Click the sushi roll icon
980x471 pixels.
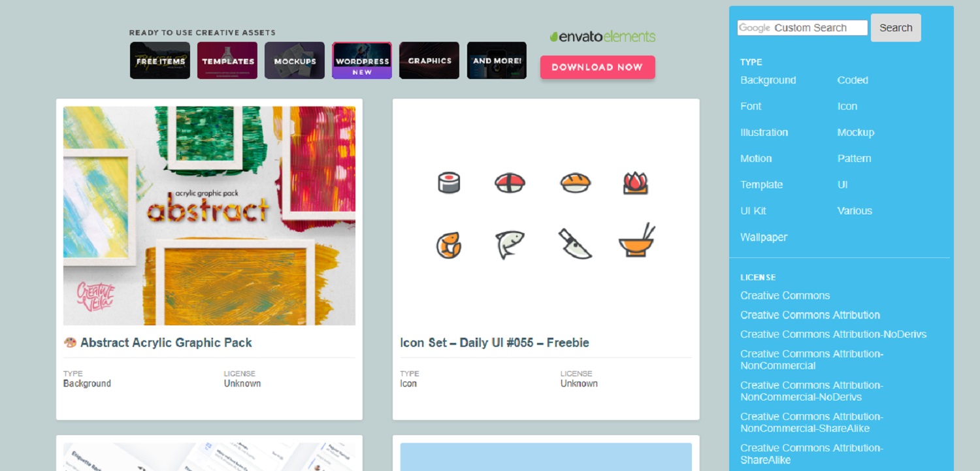449,182
